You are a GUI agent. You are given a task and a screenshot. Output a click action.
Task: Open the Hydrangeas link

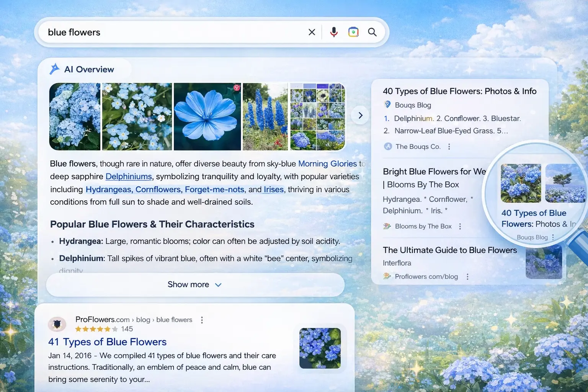point(108,189)
